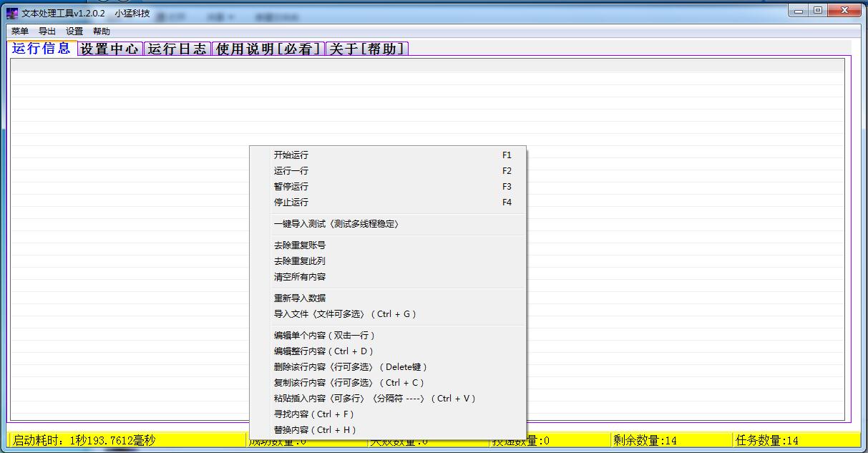Viewport: 868px width, 453px height.
Task: Select 暂停运行 menu entry
Action: (387, 187)
